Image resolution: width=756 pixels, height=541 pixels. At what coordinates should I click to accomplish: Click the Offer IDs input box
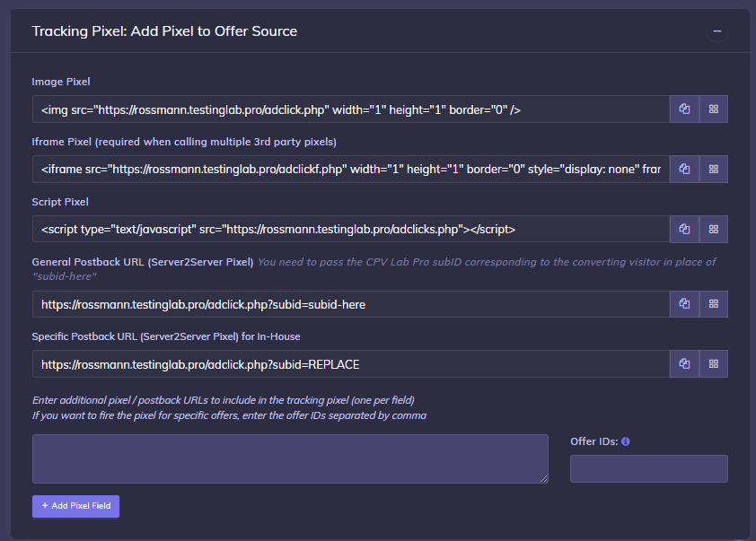(x=649, y=468)
